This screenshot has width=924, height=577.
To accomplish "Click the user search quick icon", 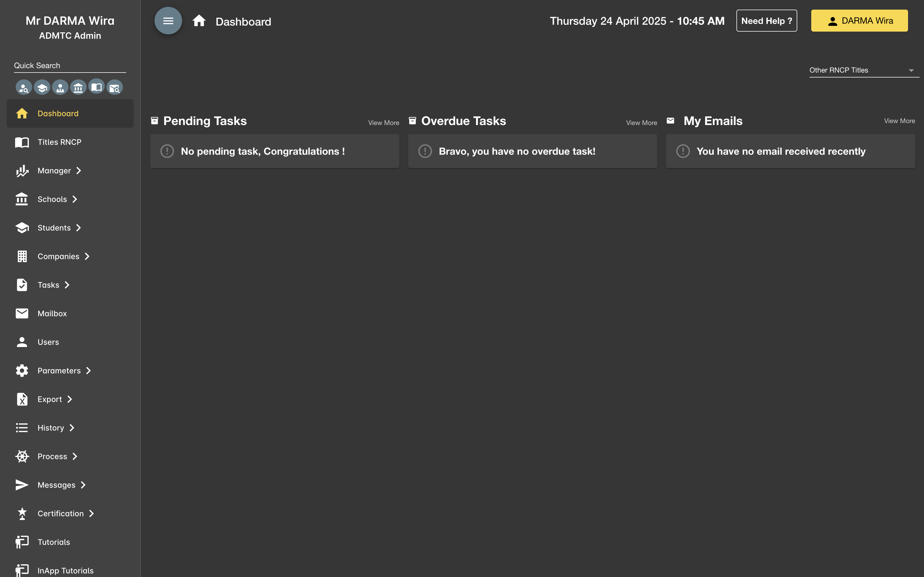I will click(24, 88).
